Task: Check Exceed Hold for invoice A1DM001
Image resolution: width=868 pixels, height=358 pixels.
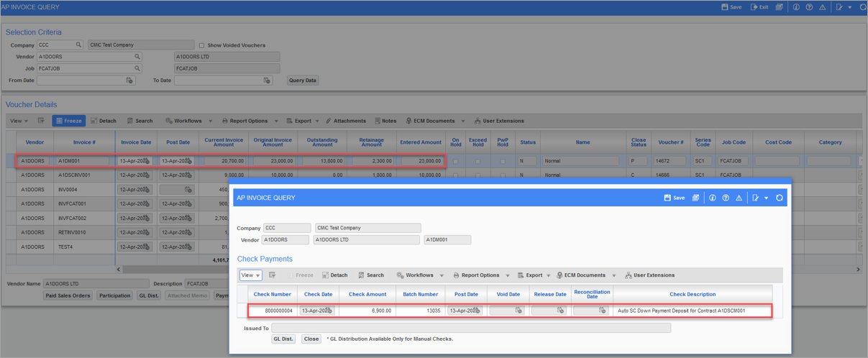Action: 478,161
